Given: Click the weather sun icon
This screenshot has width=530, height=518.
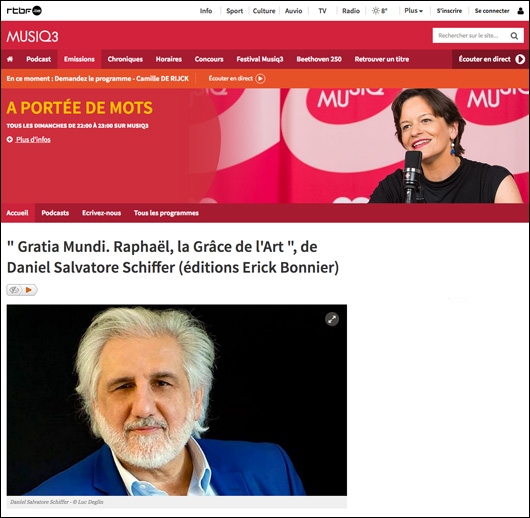Looking at the screenshot, I should click(x=376, y=11).
